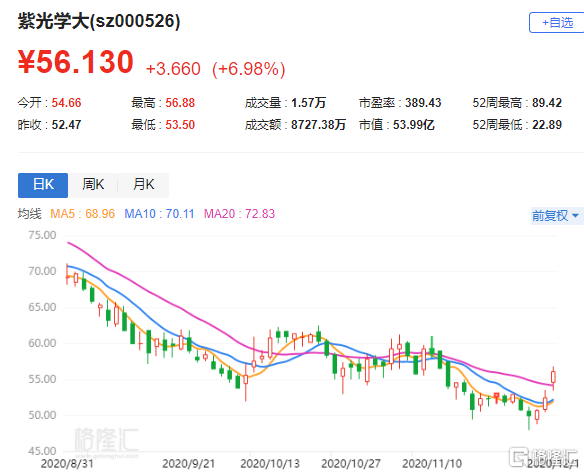Click the 75.00 price axis label
The width and height of the screenshot is (584, 474).
42,235
